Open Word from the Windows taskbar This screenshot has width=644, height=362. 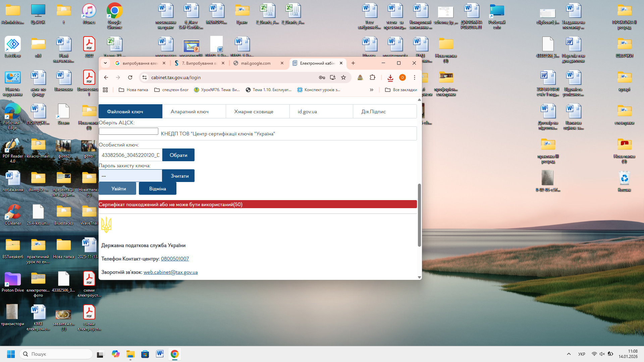coord(160,354)
